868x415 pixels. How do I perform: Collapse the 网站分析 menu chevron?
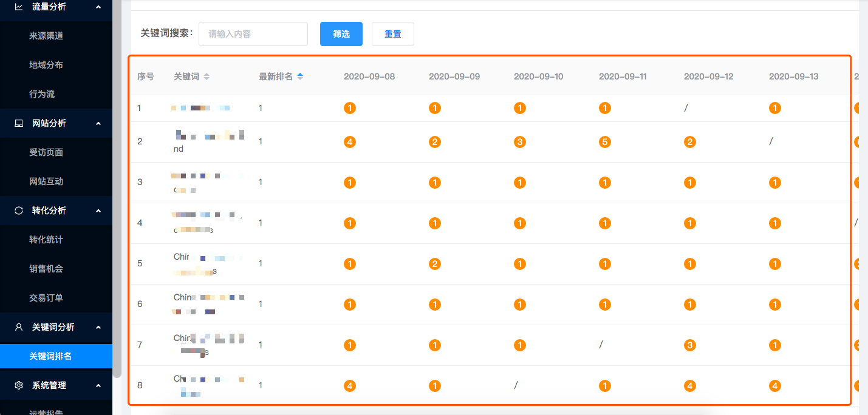(98, 123)
